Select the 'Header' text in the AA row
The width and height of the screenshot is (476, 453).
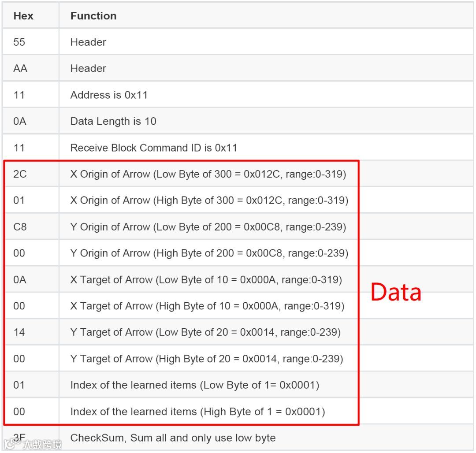88,68
